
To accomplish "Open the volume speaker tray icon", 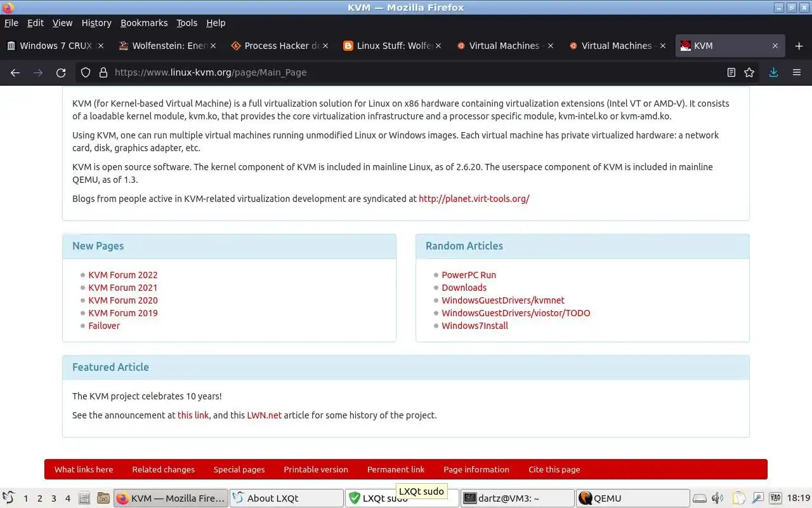I will pos(717,498).
